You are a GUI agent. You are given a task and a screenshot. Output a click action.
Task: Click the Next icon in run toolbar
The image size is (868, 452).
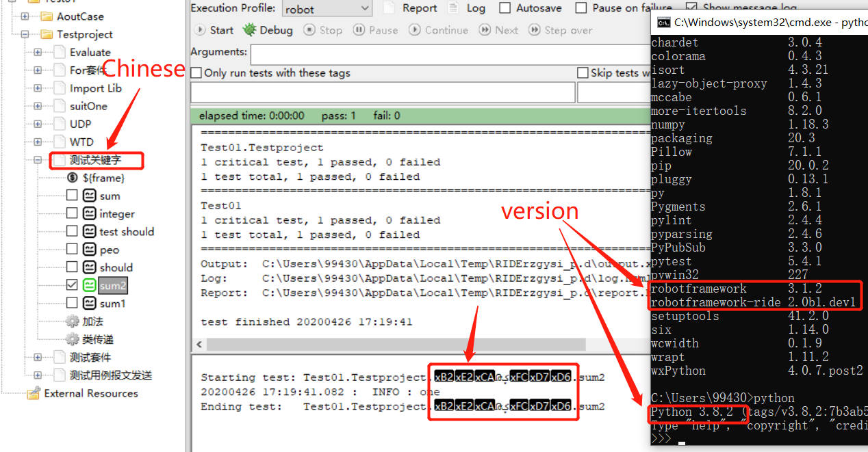tap(484, 29)
